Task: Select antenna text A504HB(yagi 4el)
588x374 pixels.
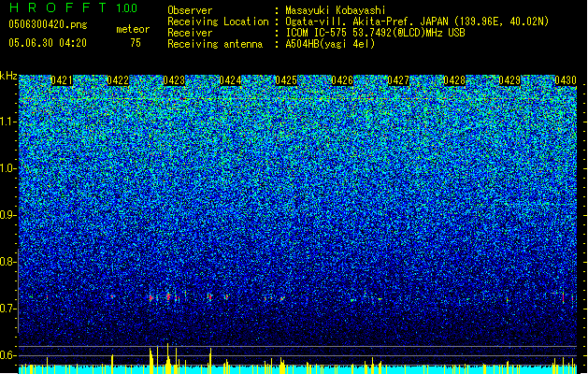Action: (330, 44)
